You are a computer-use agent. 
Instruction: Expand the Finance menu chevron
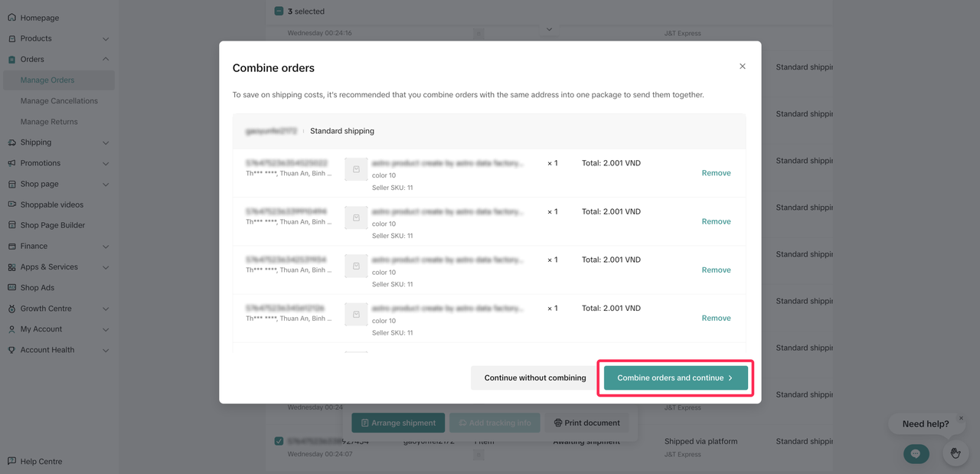(106, 247)
